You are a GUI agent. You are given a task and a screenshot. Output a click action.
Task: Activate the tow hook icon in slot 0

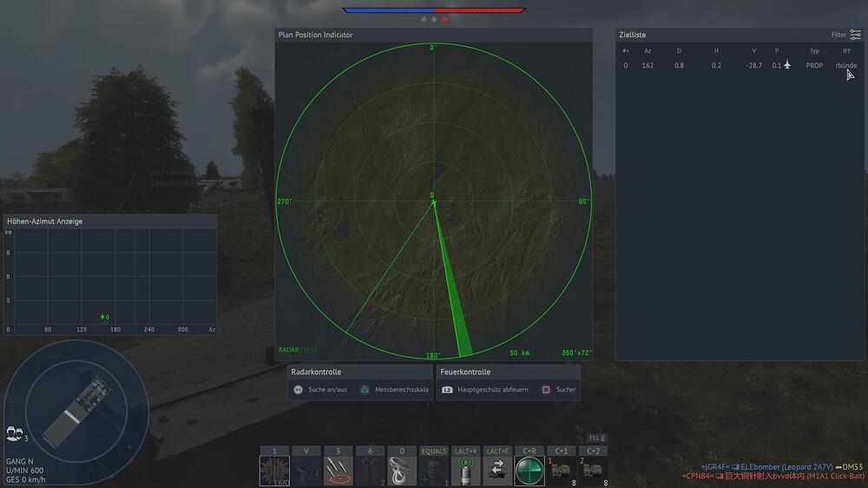click(x=401, y=470)
